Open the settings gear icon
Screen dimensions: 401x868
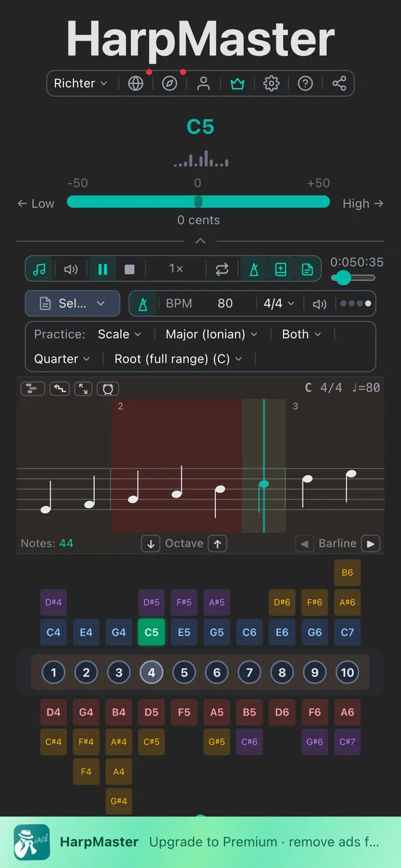pos(271,84)
